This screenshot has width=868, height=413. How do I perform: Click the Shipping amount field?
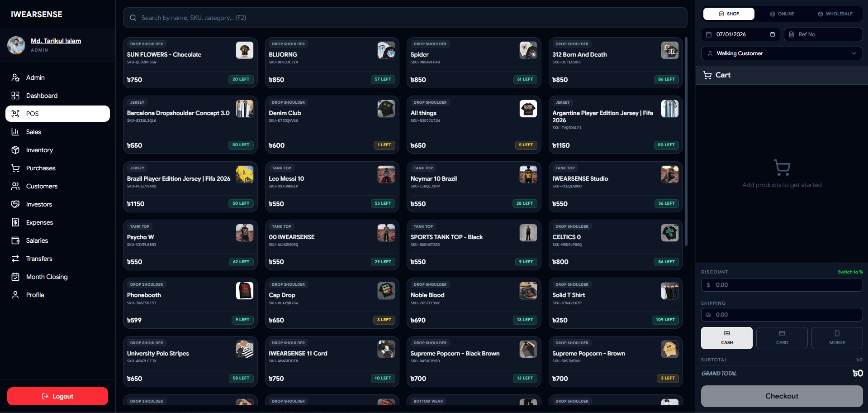pyautogui.click(x=782, y=315)
